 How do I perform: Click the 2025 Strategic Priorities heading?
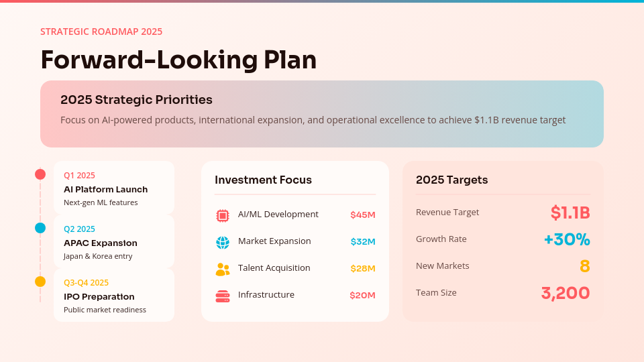point(136,100)
